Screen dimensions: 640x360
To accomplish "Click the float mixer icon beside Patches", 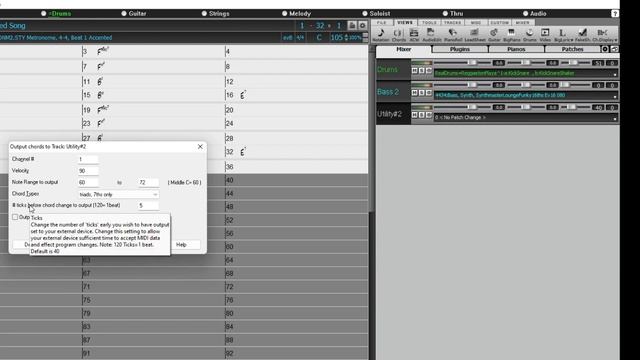I will point(614,49).
